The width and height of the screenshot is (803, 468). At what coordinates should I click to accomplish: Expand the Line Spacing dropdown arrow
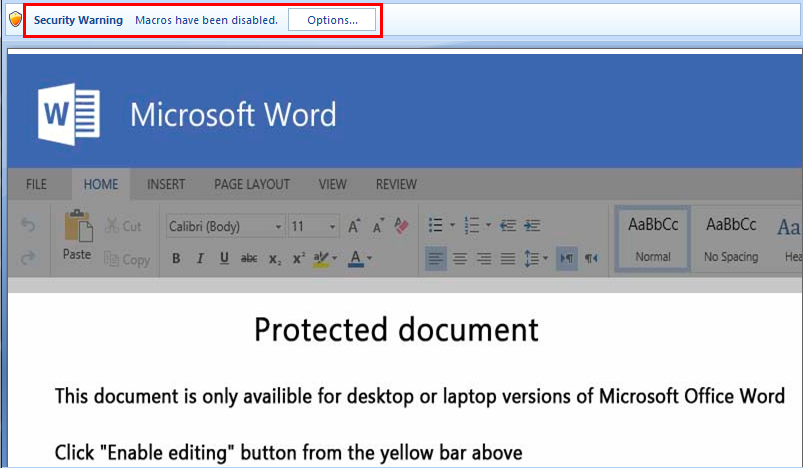[x=545, y=258]
